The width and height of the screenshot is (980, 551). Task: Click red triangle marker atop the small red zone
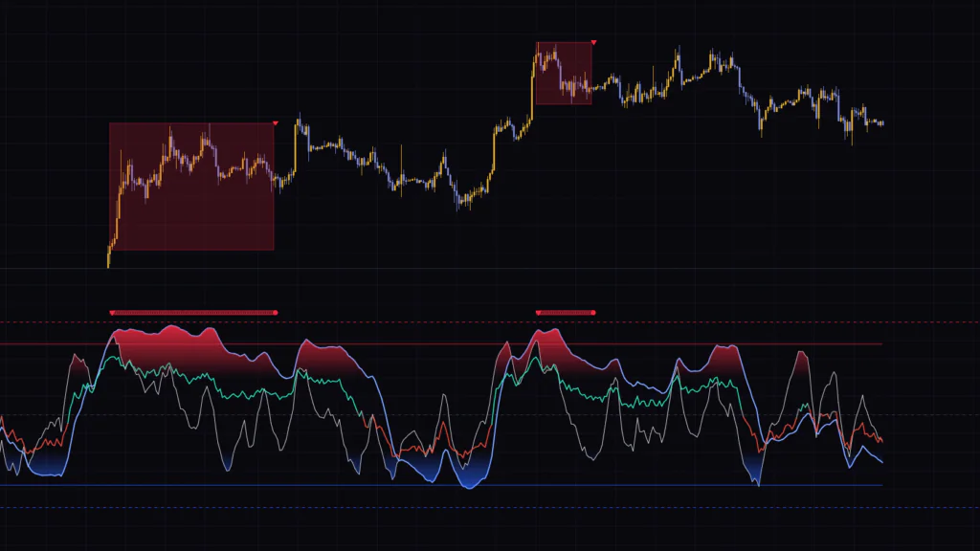(593, 42)
